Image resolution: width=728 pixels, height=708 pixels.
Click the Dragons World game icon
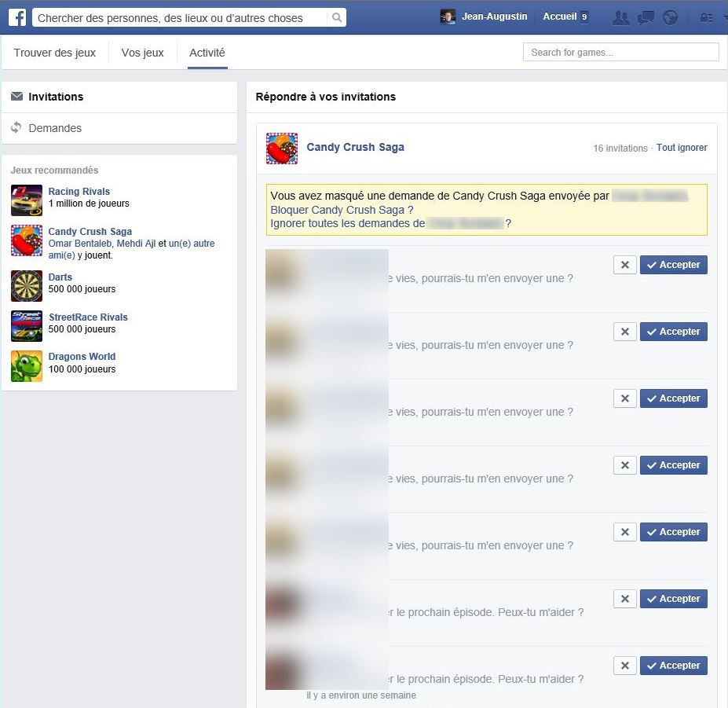[x=27, y=366]
